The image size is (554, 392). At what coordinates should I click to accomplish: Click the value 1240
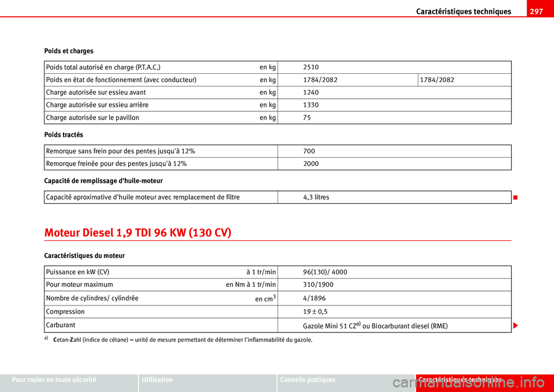pos(311,92)
